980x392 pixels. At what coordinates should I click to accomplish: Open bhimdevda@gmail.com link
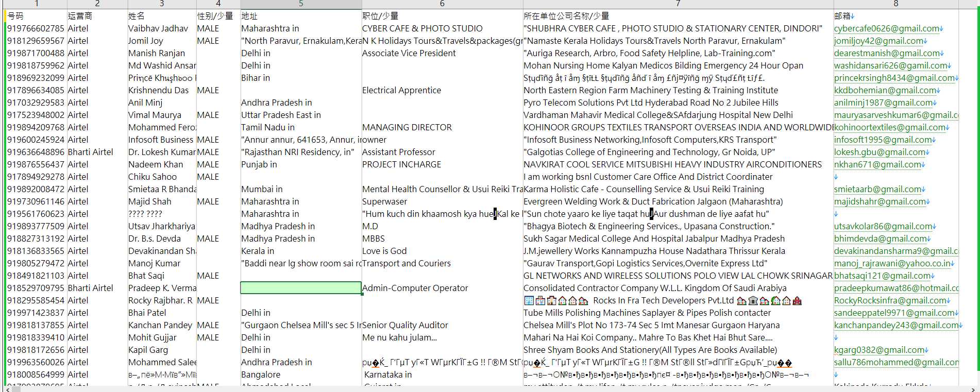click(x=881, y=238)
